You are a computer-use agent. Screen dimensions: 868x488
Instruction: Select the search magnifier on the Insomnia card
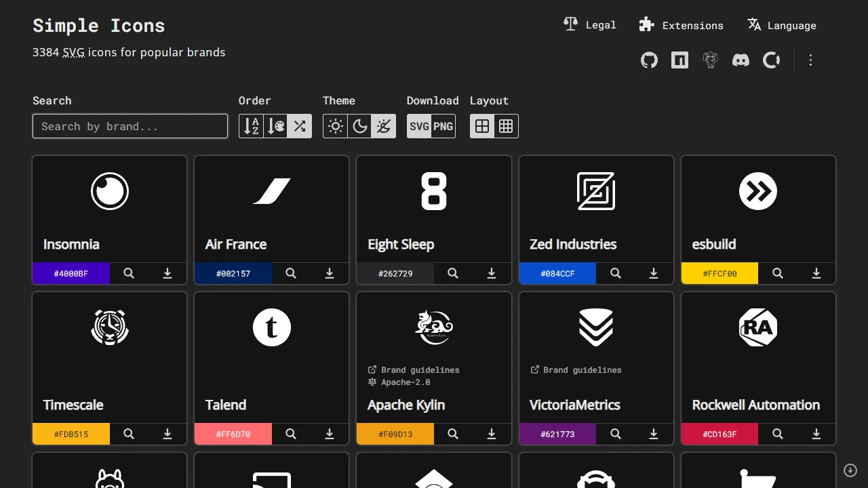pos(128,273)
